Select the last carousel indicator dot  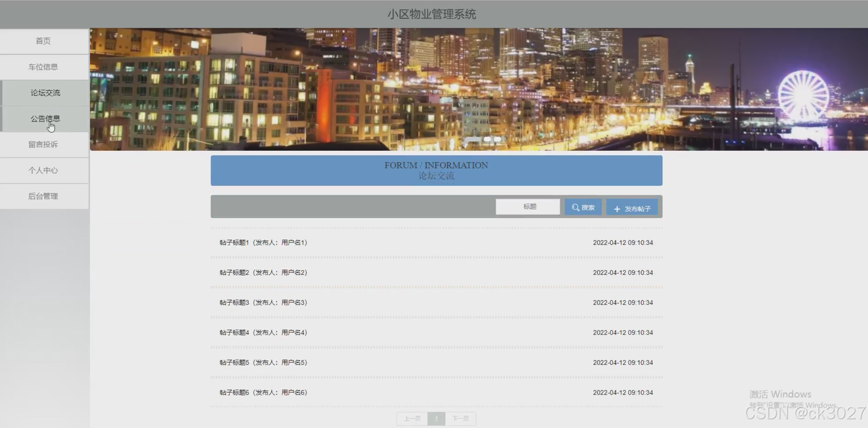(x=498, y=139)
